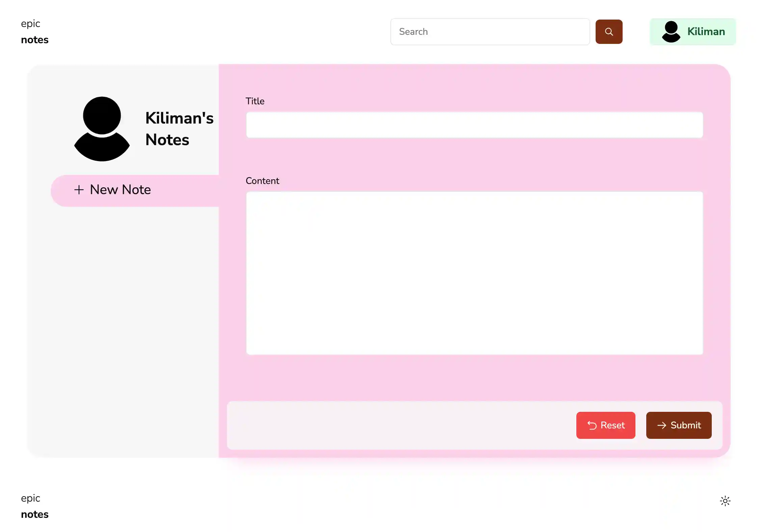
Task: Toggle the sun theme switch in footer
Action: 725,501
